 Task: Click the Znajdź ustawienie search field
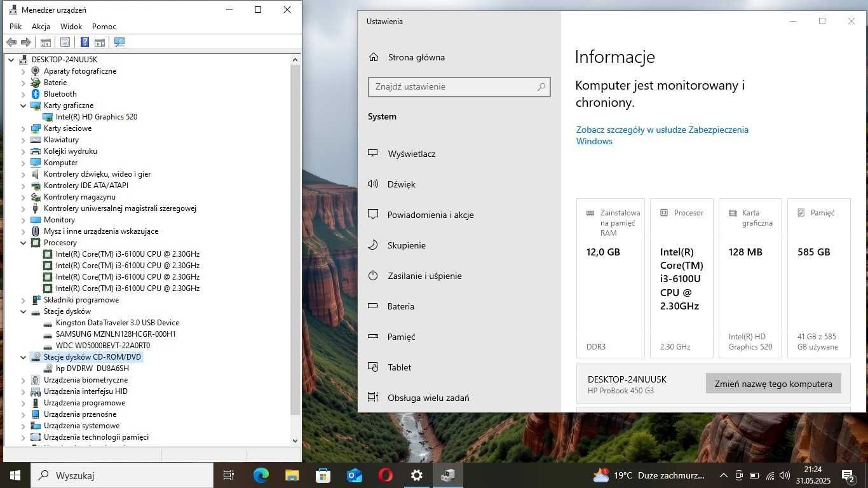(x=459, y=87)
